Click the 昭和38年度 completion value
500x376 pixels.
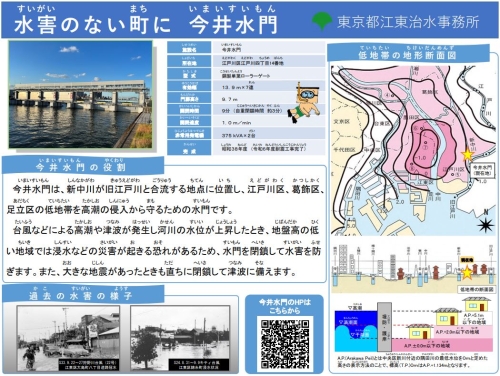[264, 149]
